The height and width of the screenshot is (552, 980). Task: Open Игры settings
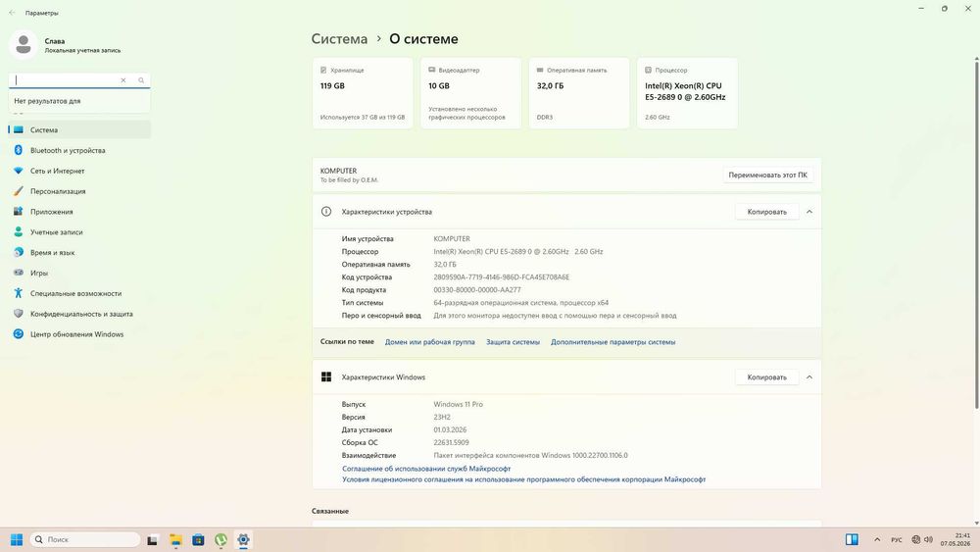[79, 273]
